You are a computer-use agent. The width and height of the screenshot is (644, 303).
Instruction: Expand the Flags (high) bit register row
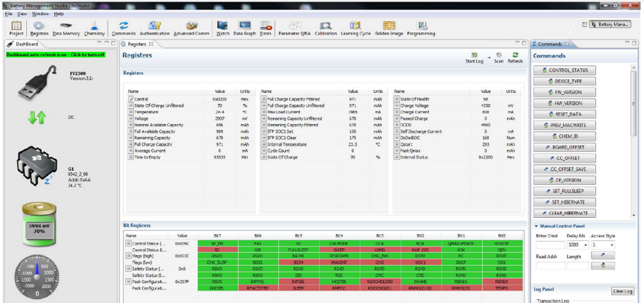pos(129,256)
